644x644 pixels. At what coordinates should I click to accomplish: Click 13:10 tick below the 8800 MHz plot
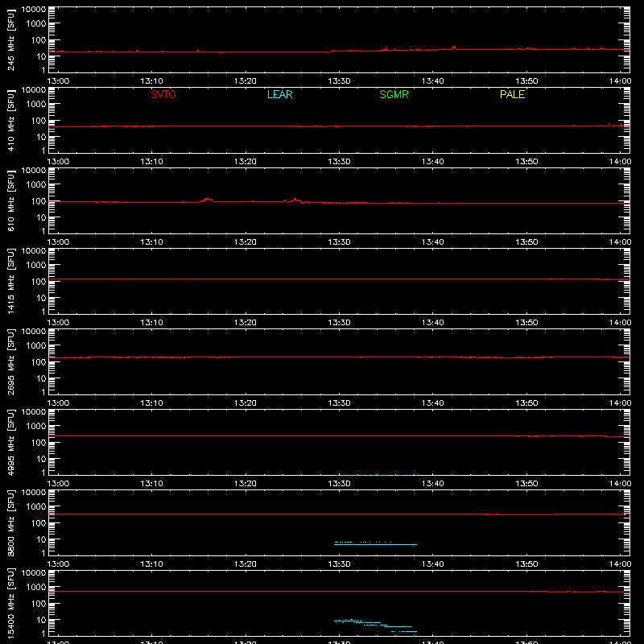[151, 564]
